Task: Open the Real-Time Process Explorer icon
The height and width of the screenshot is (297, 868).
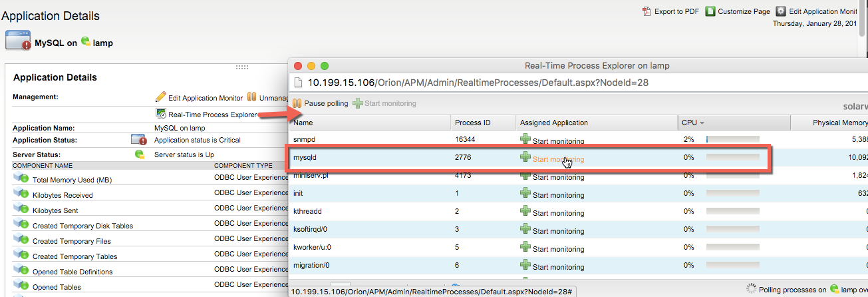Action: coord(161,114)
